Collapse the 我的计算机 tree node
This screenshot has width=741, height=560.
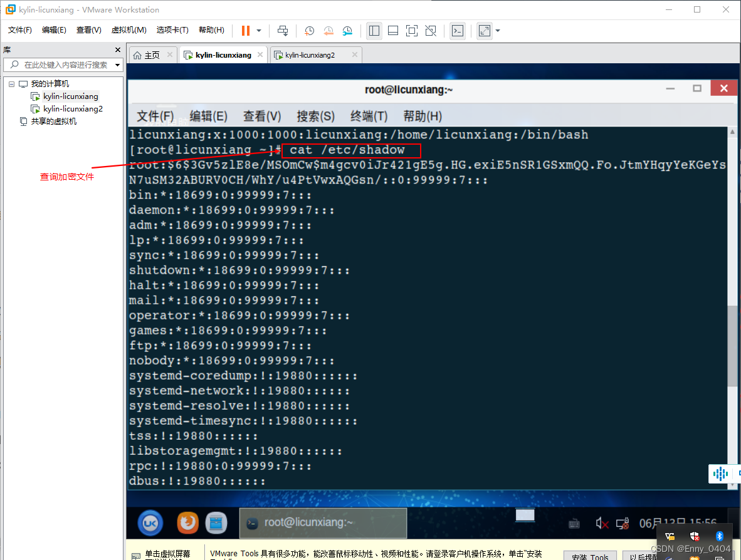pyautogui.click(x=11, y=84)
